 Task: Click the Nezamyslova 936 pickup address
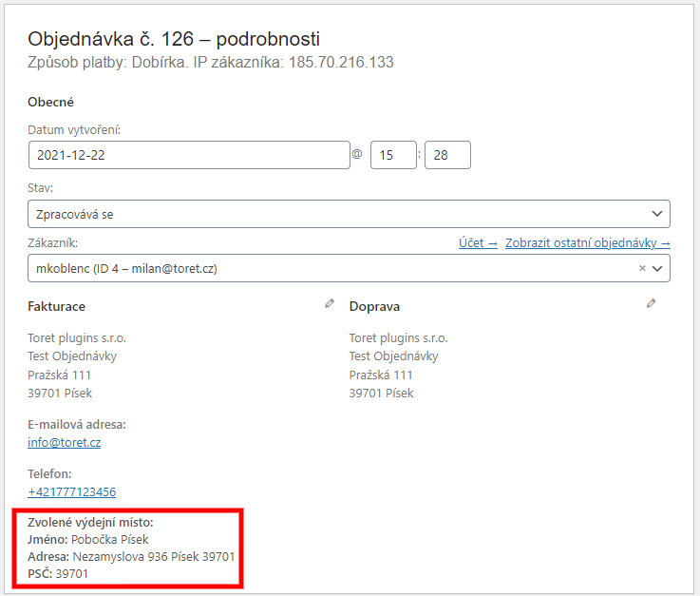(x=154, y=557)
